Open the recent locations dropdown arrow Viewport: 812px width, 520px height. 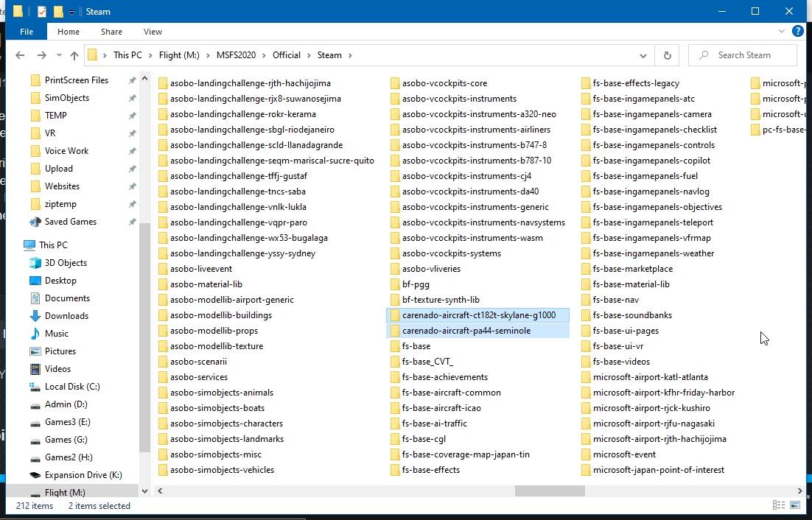click(59, 55)
